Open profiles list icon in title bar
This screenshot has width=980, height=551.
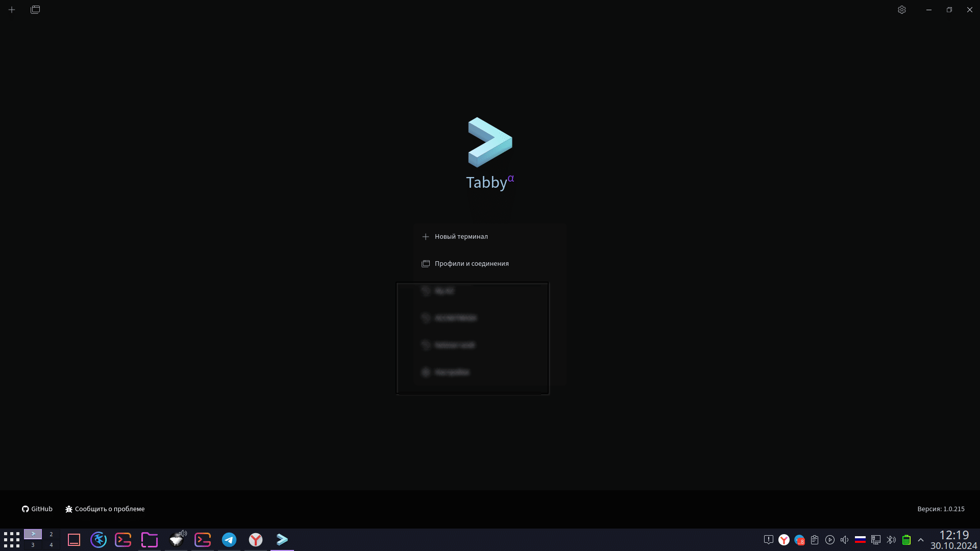click(35, 10)
